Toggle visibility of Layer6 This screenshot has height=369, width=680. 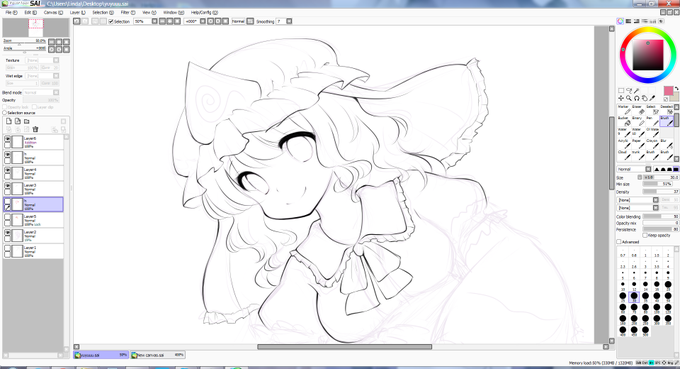7,139
